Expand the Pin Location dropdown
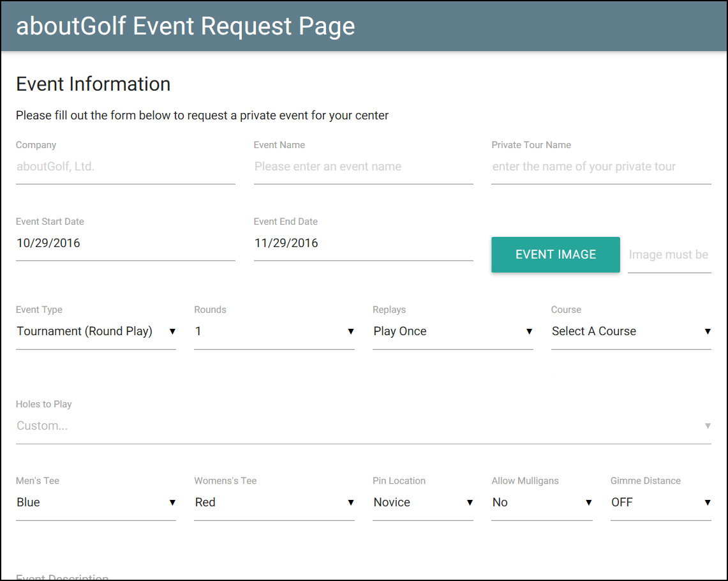 [422, 502]
